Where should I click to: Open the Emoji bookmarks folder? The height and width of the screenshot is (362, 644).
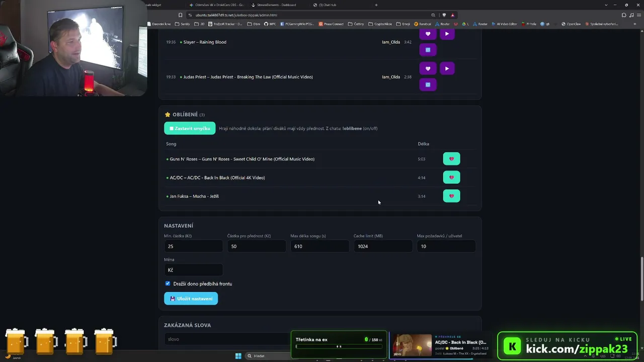tap(404, 24)
